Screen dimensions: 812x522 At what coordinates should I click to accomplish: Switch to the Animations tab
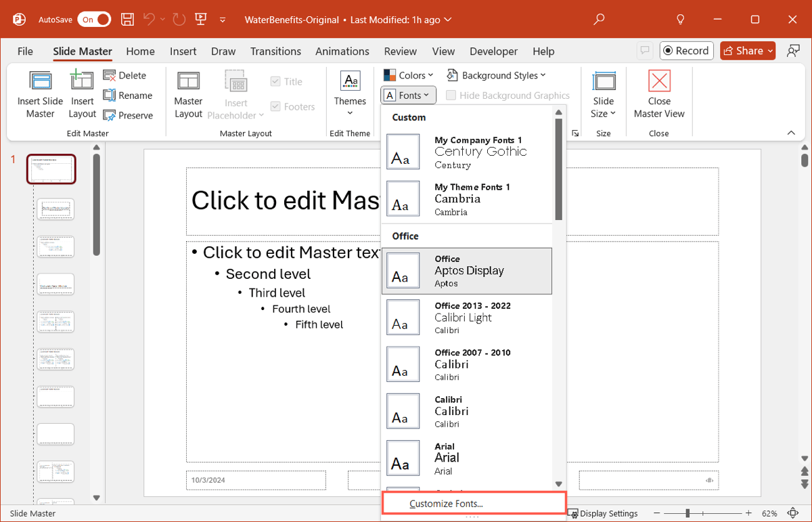342,51
